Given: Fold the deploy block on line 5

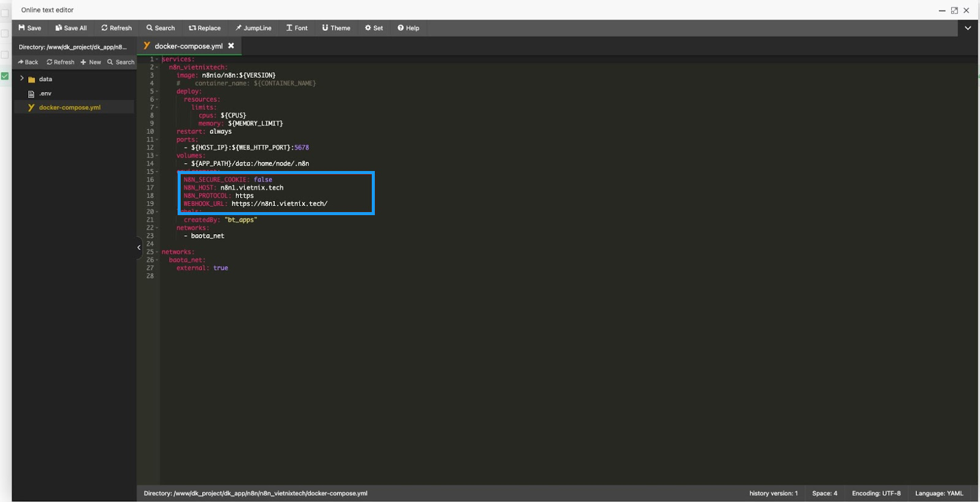Looking at the screenshot, I should 157,91.
